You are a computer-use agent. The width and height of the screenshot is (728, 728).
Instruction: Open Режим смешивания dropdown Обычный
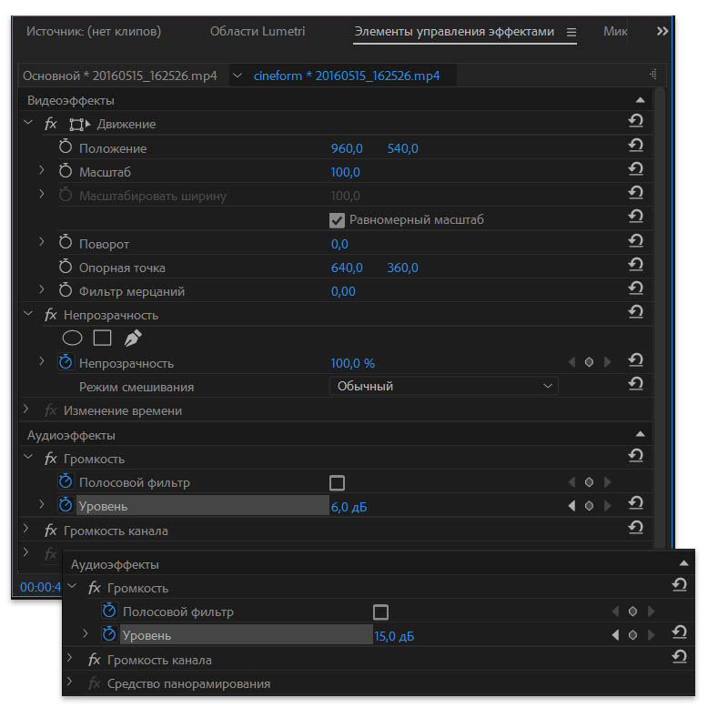(444, 386)
